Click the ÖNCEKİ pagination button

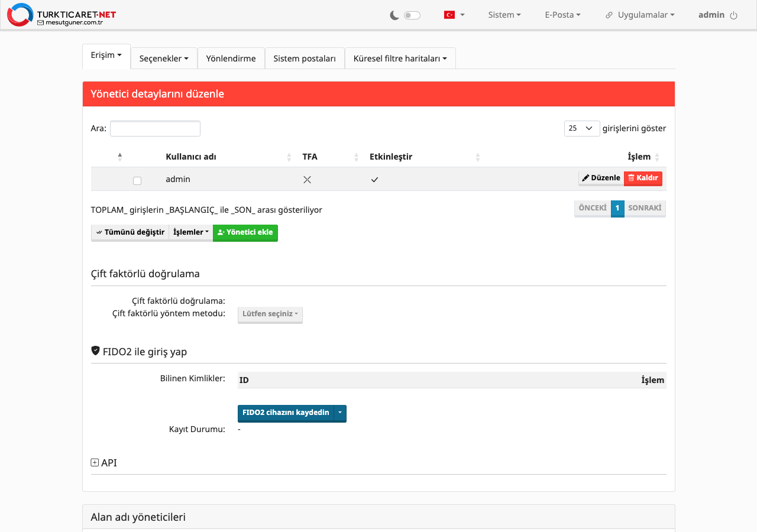click(x=593, y=209)
